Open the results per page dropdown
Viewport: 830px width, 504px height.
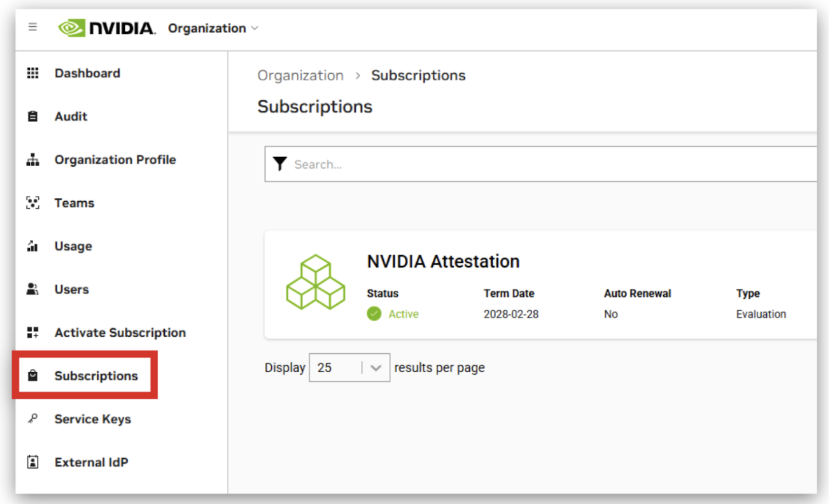click(x=349, y=368)
